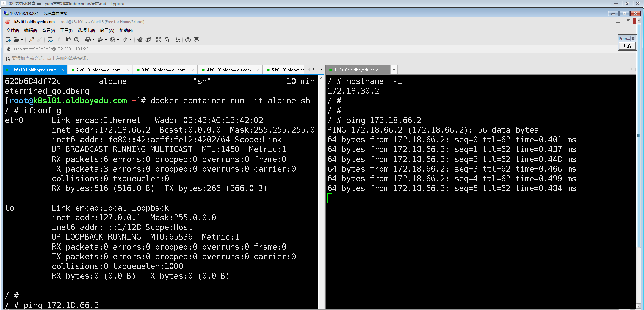Add a new tab with plus button
644x310 pixels.
click(x=394, y=69)
